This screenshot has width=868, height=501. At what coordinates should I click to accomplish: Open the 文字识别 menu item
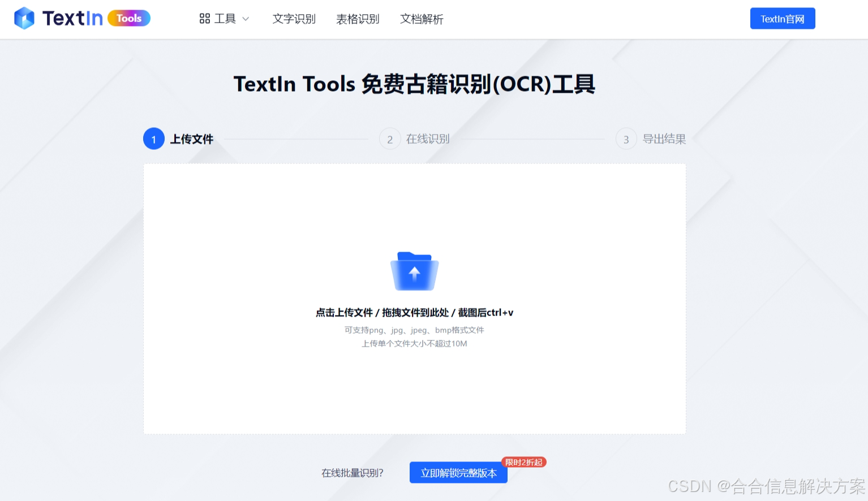(294, 19)
